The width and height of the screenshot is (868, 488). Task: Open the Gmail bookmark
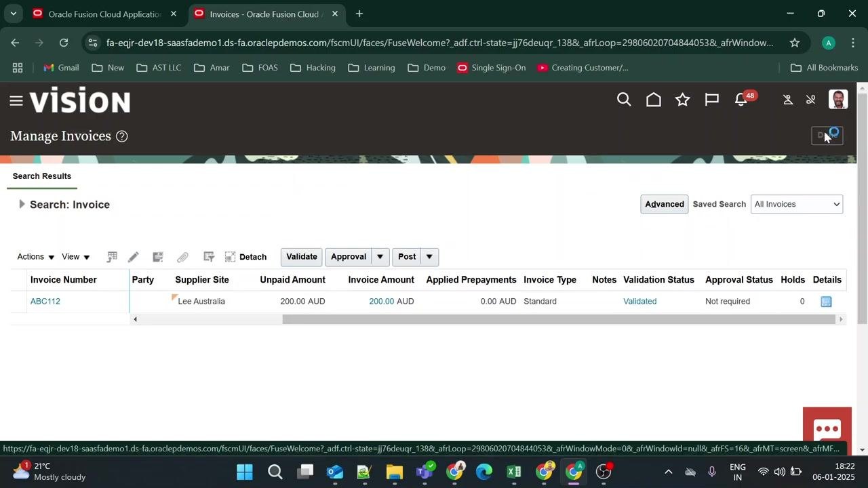pyautogui.click(x=61, y=68)
